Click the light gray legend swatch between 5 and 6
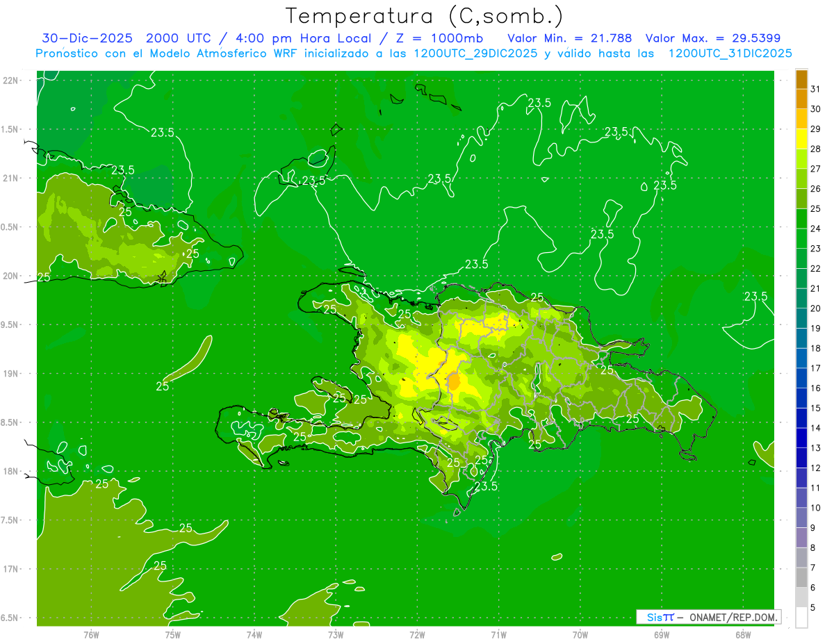The width and height of the screenshot is (834, 644). coord(801,597)
